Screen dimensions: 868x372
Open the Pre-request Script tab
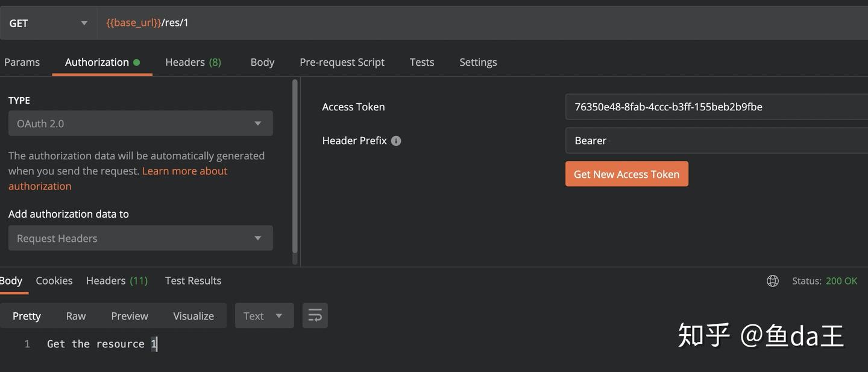[342, 62]
